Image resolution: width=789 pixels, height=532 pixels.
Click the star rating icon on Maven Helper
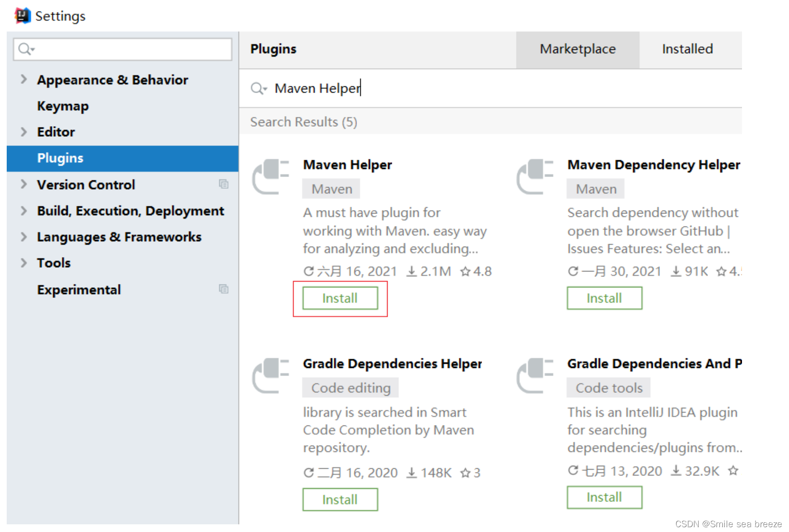(465, 272)
